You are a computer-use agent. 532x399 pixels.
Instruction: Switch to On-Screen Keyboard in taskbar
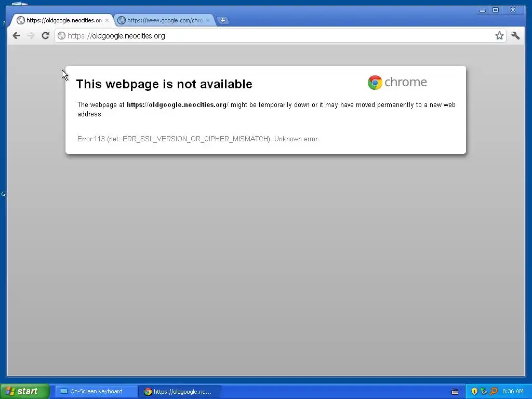click(96, 392)
